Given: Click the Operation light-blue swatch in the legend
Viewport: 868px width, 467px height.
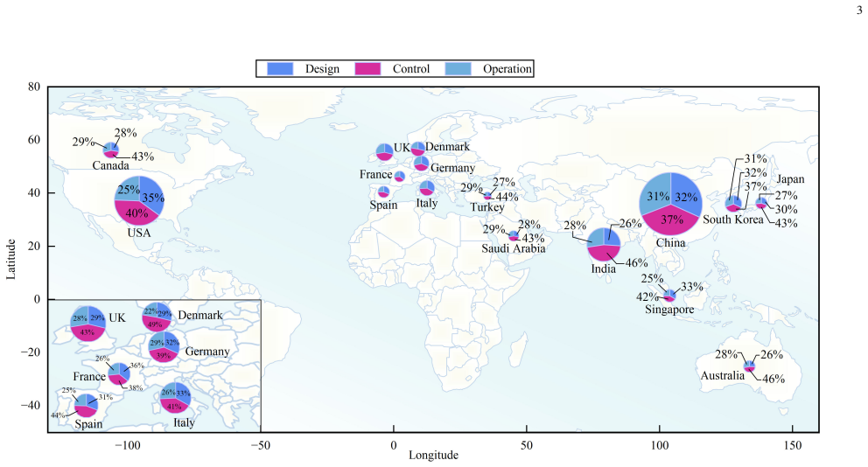Looking at the screenshot, I should [x=458, y=68].
